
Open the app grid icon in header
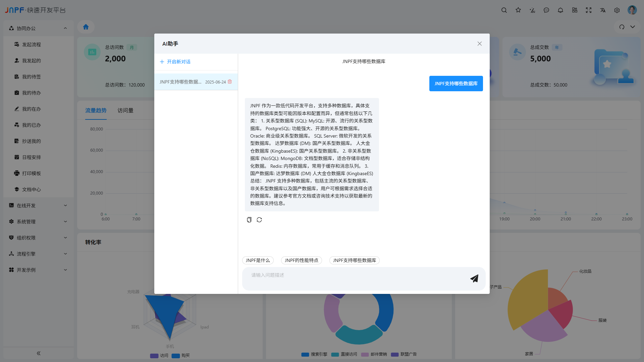[x=575, y=10]
